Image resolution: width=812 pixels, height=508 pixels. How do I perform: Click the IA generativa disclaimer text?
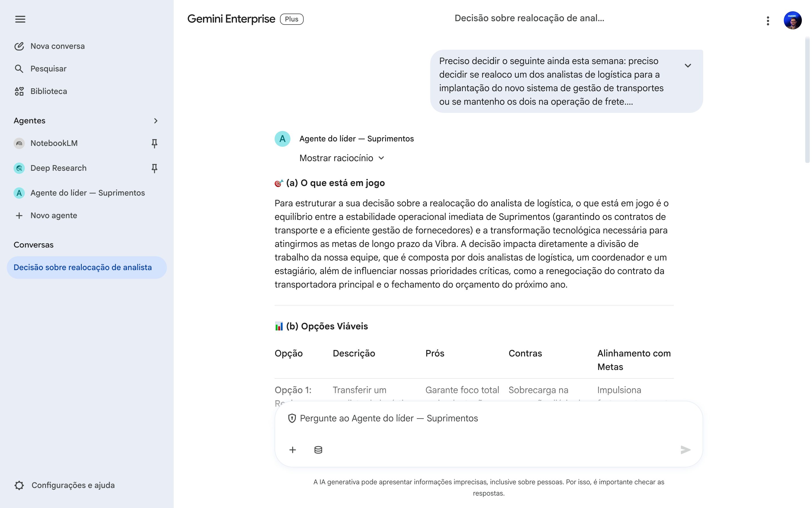click(x=489, y=487)
